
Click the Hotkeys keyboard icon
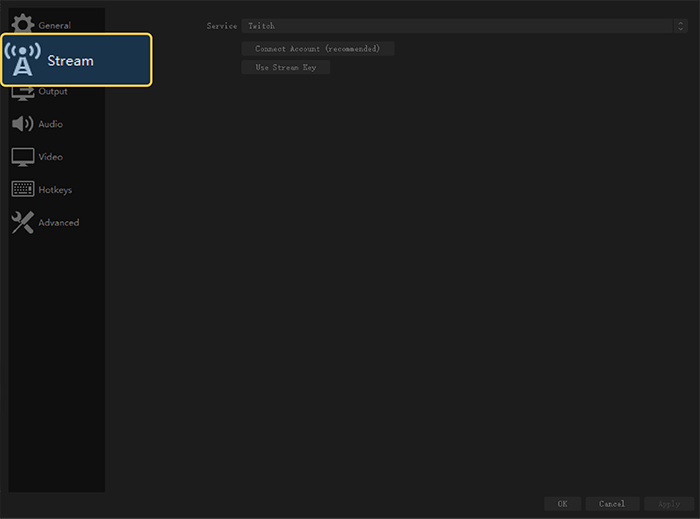pyautogui.click(x=22, y=190)
